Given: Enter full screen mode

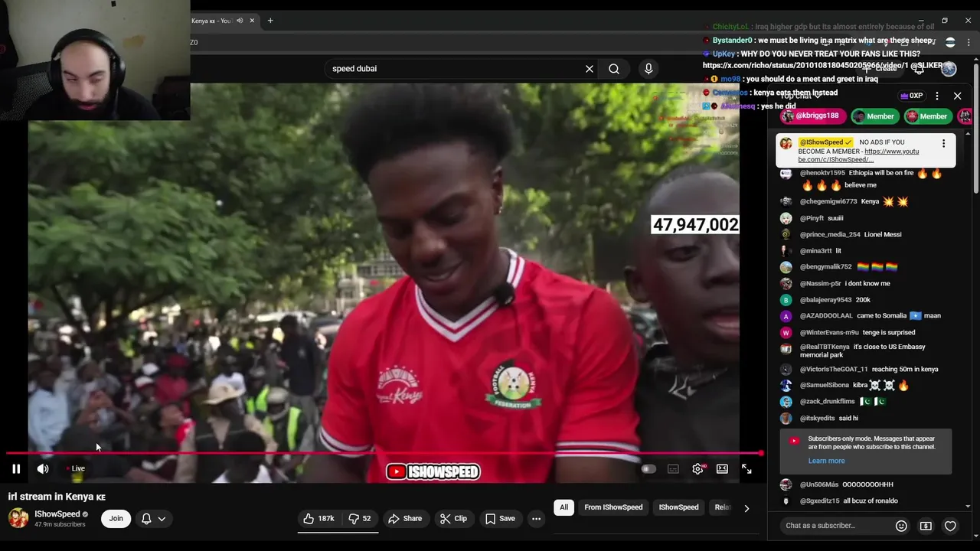Looking at the screenshot, I should (x=746, y=469).
